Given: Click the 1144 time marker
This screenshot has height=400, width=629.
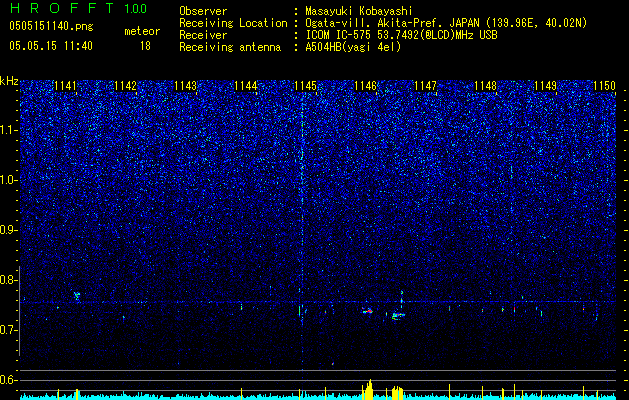Looking at the screenshot, I should point(246,86).
